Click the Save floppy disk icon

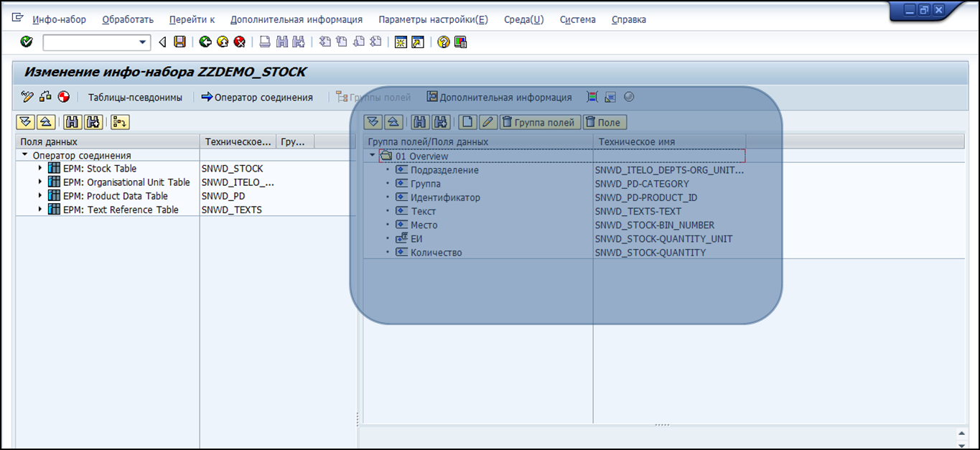click(179, 42)
